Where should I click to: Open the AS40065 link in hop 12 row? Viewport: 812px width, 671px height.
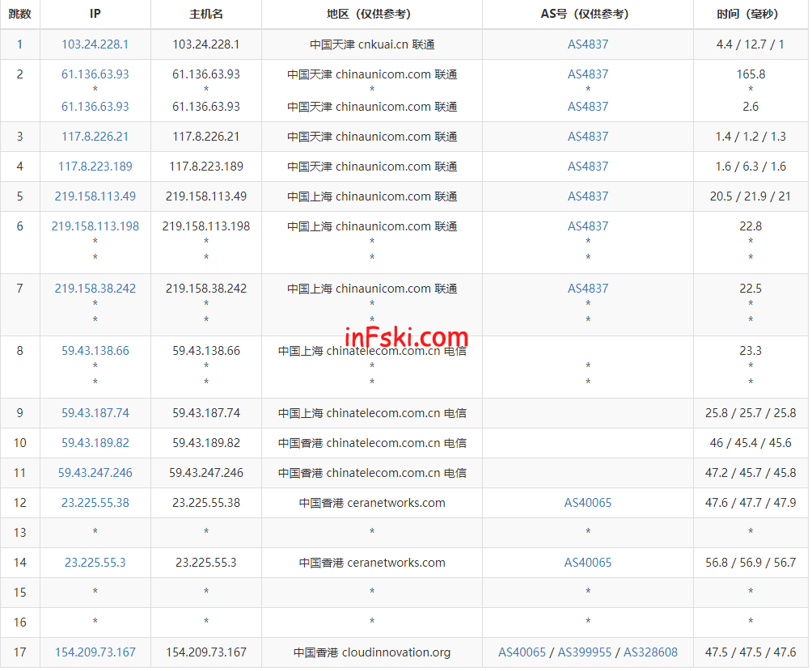[588, 503]
